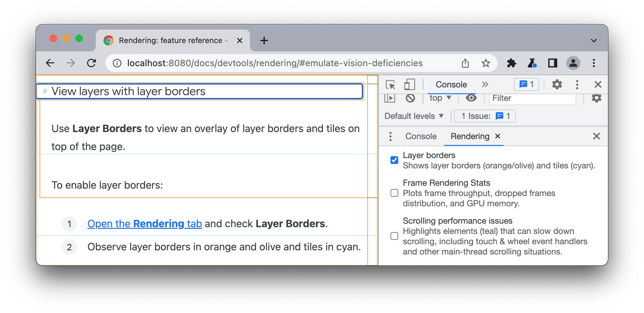Enable the Frame Rendering Stats checkbox
Screen dimensions: 644x313
[x=395, y=193]
